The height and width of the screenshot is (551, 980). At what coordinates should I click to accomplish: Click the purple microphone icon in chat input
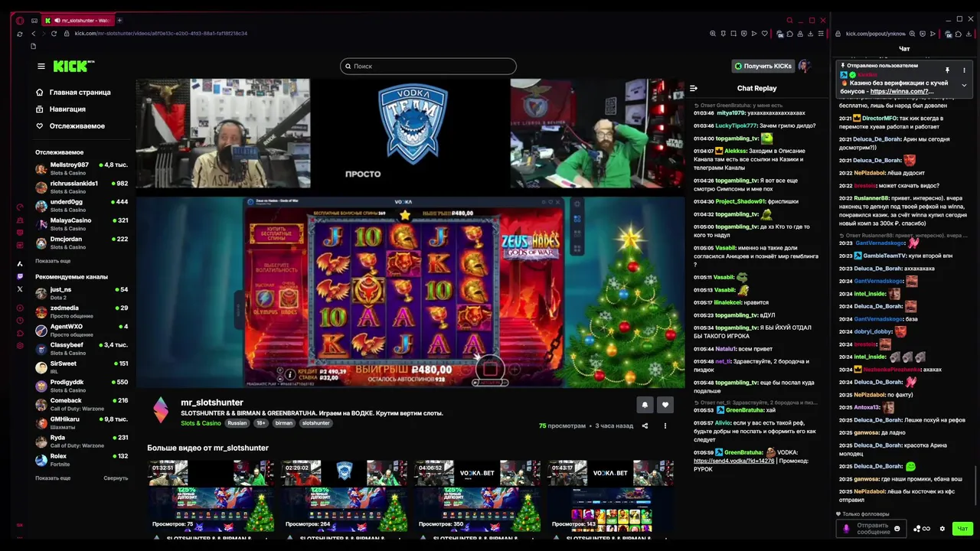(846, 529)
